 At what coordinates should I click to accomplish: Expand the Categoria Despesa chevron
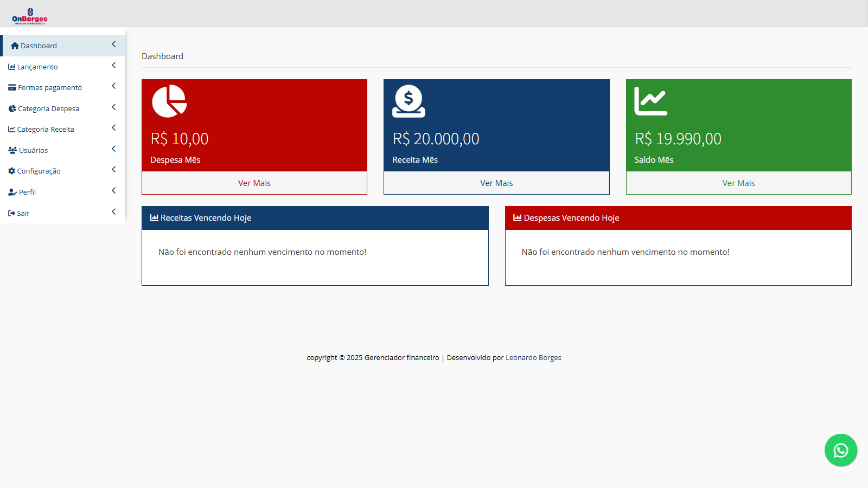pyautogui.click(x=113, y=107)
